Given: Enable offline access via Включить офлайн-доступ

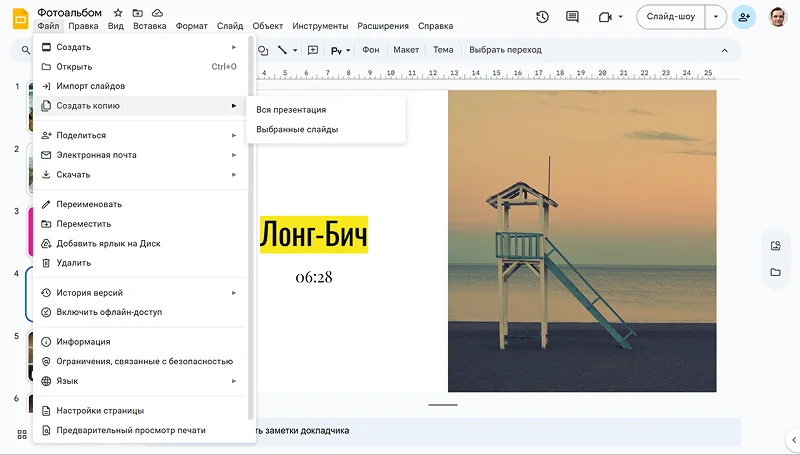Looking at the screenshot, I should tap(108, 312).
